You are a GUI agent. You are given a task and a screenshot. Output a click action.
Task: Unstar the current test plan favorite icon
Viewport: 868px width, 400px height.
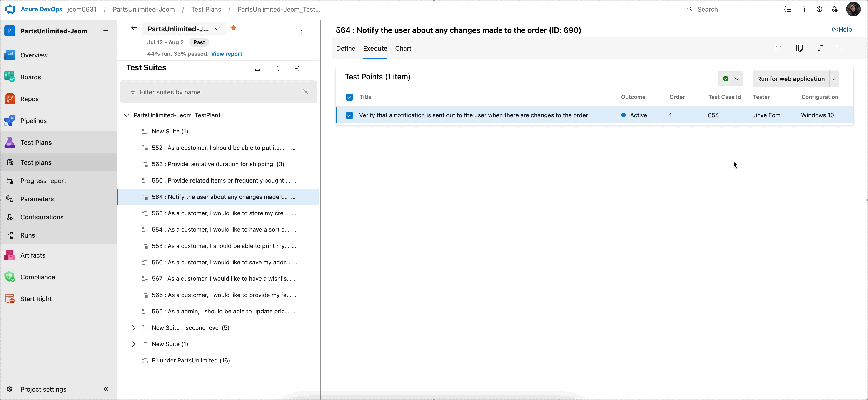(x=234, y=28)
